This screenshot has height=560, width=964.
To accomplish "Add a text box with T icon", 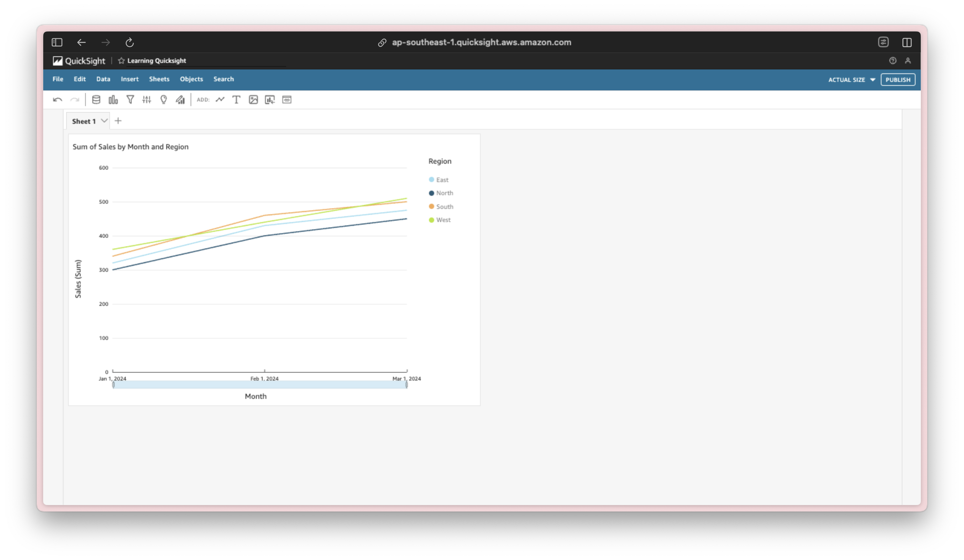I will [236, 100].
